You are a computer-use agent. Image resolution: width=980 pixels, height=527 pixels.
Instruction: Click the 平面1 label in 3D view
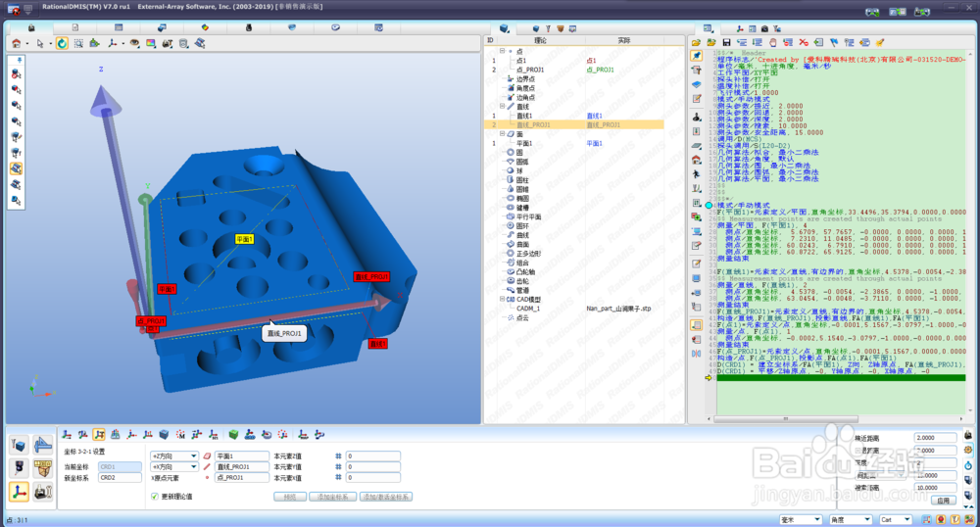pos(244,239)
